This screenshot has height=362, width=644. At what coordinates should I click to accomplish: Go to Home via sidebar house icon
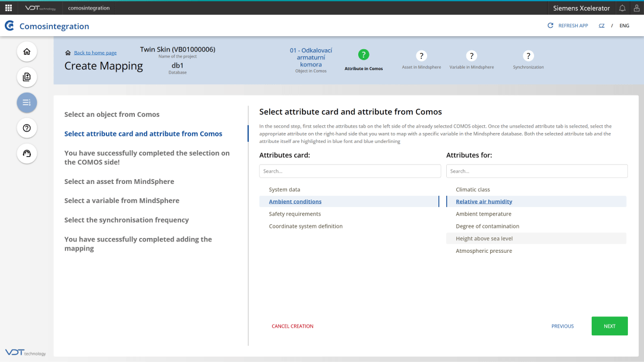click(27, 52)
